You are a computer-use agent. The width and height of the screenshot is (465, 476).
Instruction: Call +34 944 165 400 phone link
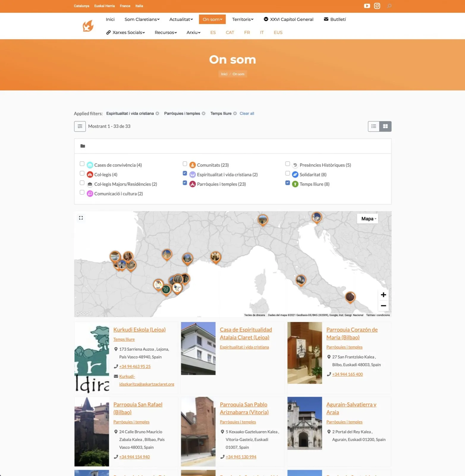348,375
